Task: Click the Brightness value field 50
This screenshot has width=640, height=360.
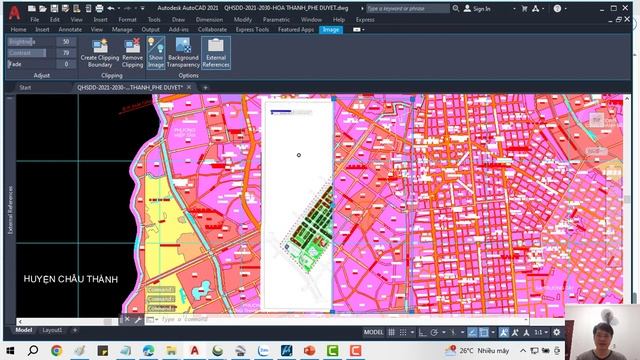Action: coord(66,42)
